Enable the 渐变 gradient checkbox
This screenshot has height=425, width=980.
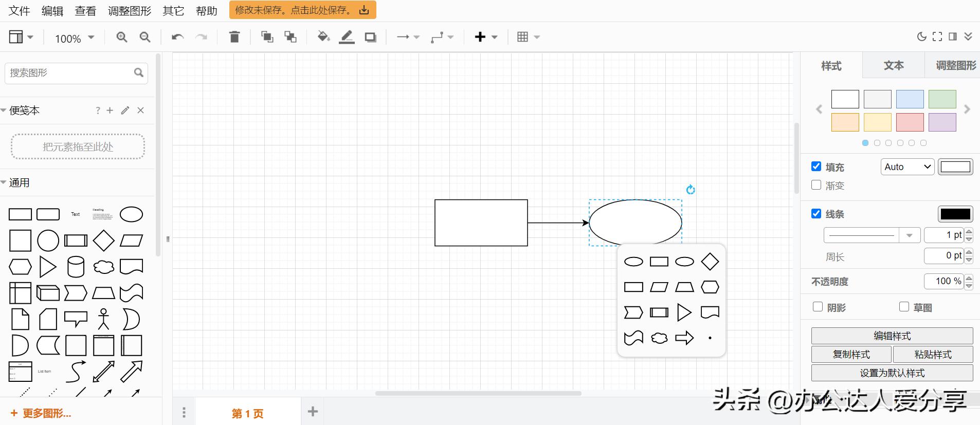click(816, 185)
